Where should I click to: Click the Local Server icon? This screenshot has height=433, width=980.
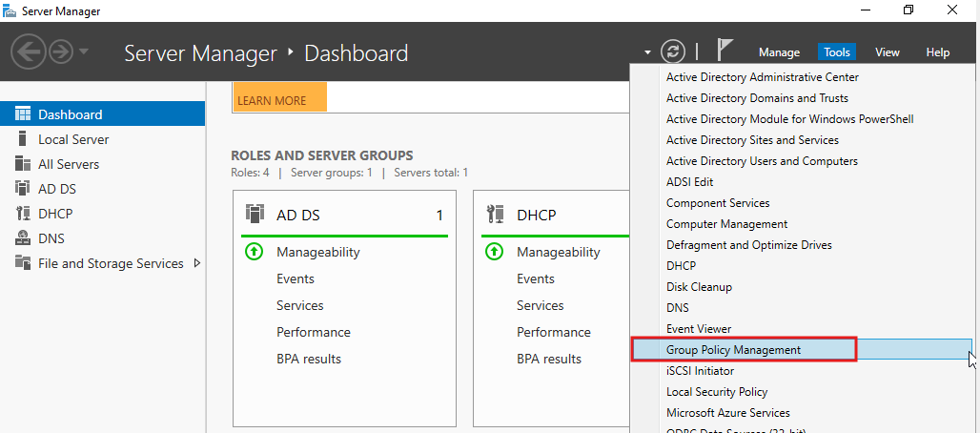tap(23, 139)
